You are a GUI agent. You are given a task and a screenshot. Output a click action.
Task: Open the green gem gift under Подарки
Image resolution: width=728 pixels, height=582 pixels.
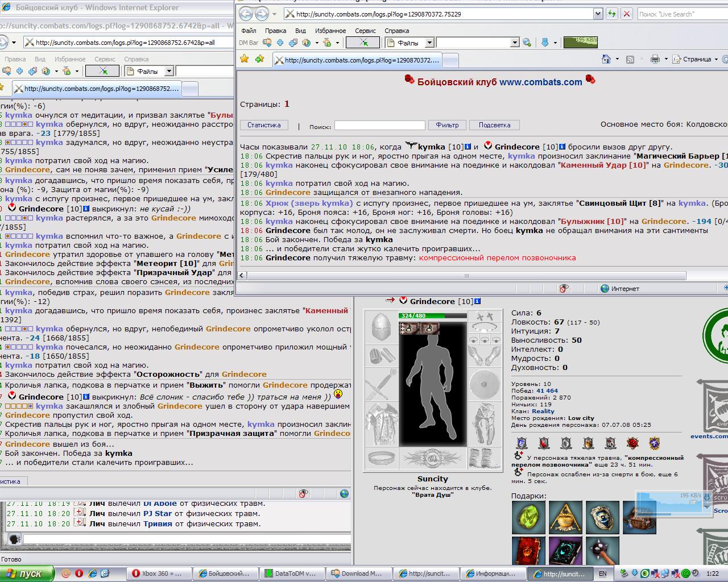tap(528, 517)
